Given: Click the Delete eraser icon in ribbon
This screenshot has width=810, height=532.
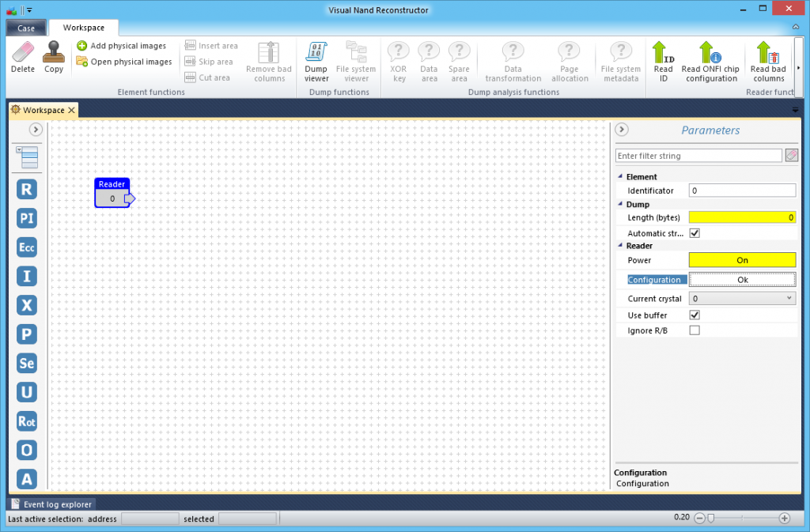Looking at the screenshot, I should point(23,52).
